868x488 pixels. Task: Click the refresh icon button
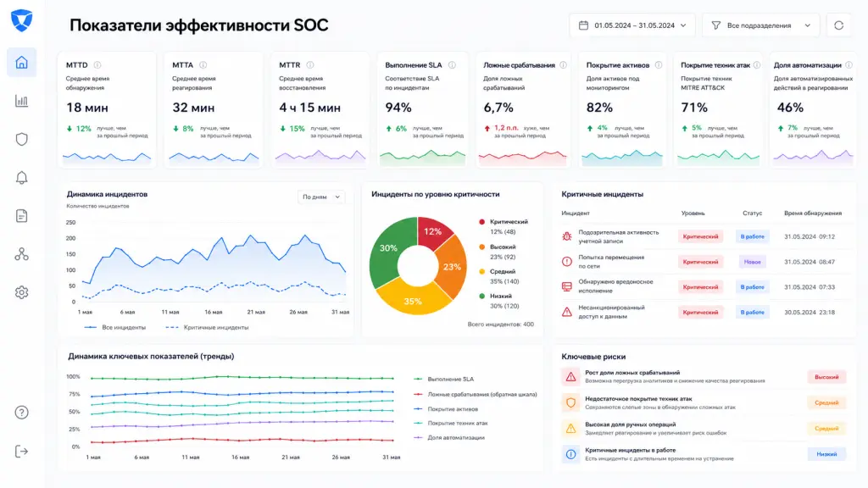coord(838,25)
